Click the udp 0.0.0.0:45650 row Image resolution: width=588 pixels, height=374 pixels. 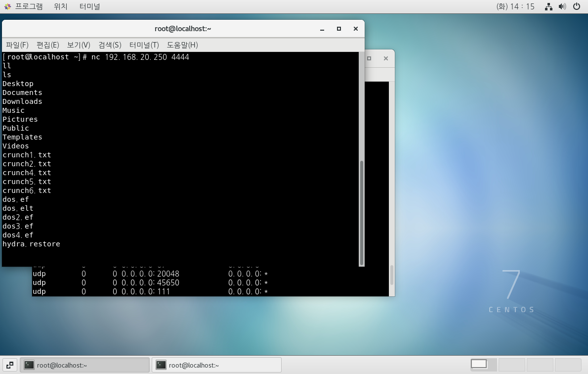pyautogui.click(x=150, y=283)
